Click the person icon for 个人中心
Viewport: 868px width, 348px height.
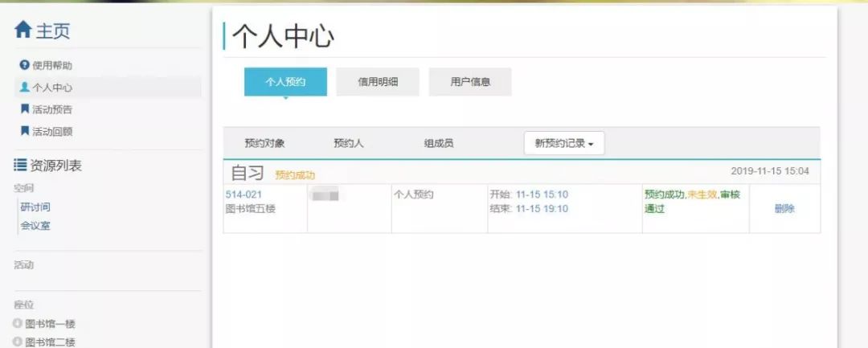24,88
